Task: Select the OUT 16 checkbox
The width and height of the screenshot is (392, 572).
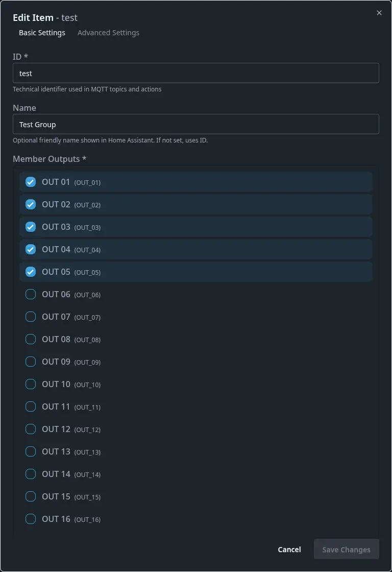Action: (31, 518)
